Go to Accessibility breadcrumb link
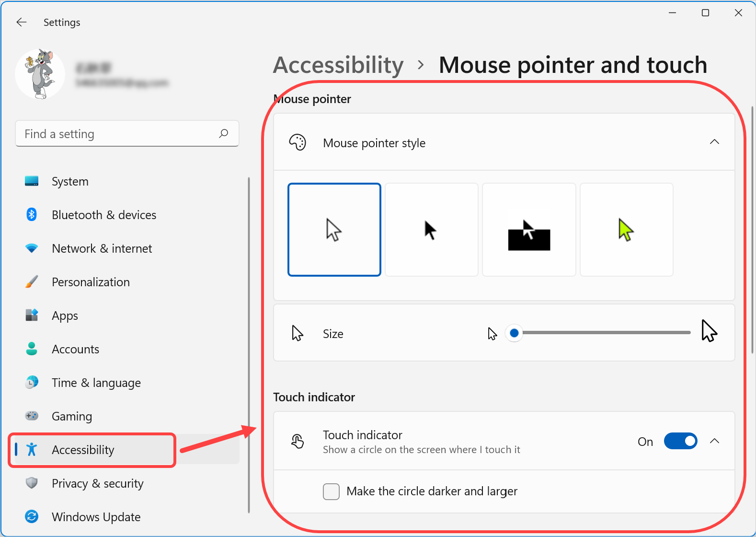 click(x=338, y=65)
